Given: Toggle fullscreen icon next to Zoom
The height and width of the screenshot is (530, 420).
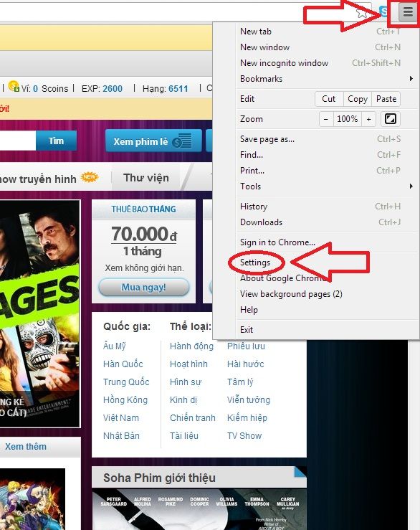Looking at the screenshot, I should [391, 119].
